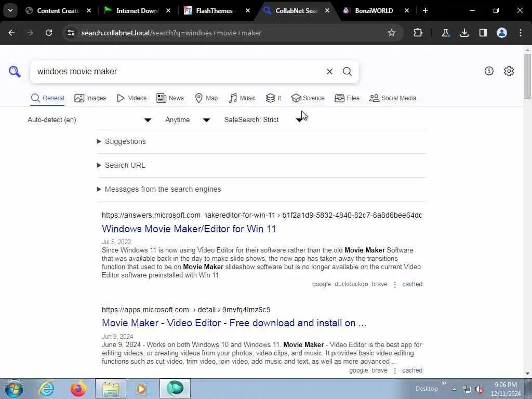Open the Chrome three-dot menu
532x399 pixels.
coord(521,33)
